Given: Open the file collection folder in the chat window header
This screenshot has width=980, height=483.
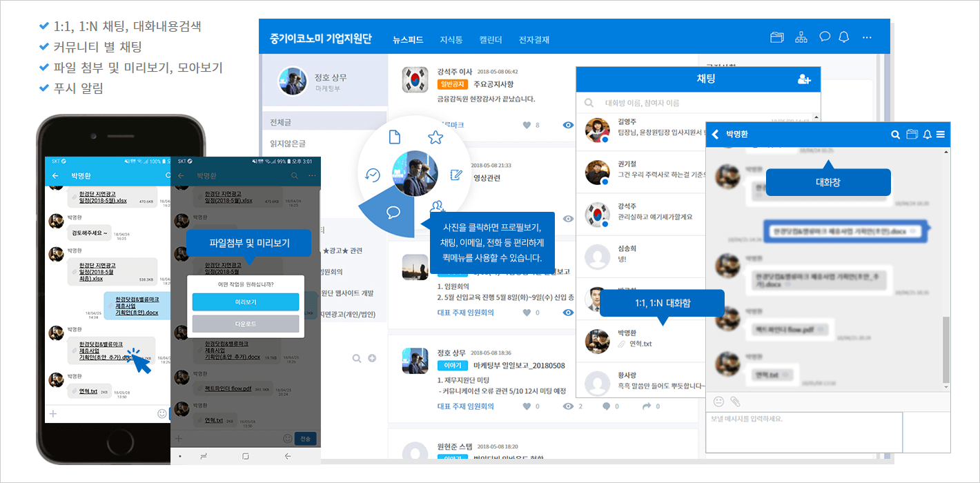Looking at the screenshot, I should tap(912, 135).
